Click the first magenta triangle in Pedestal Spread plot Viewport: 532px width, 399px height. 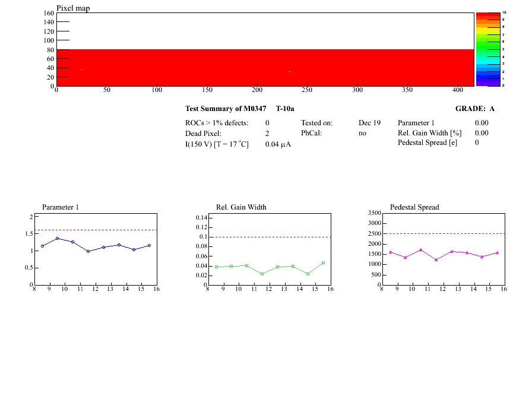click(x=391, y=252)
